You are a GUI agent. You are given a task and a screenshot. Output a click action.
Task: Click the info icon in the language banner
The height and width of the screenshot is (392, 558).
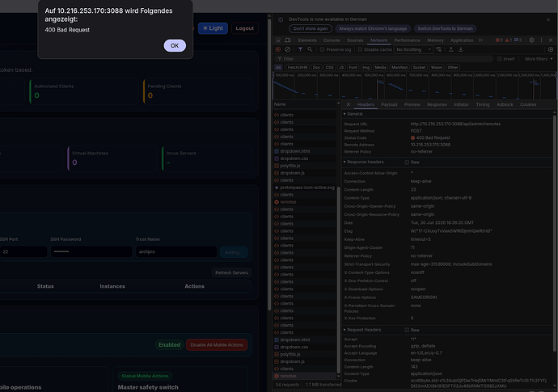(281, 19)
